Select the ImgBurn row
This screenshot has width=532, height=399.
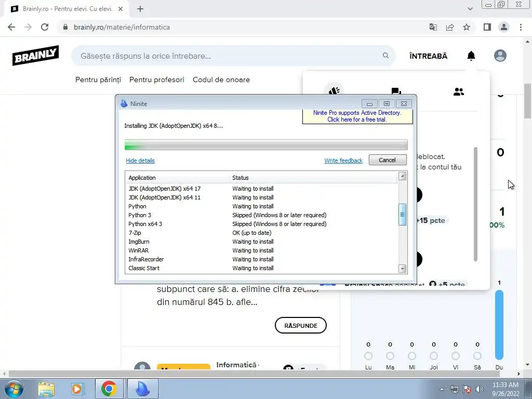(x=261, y=242)
